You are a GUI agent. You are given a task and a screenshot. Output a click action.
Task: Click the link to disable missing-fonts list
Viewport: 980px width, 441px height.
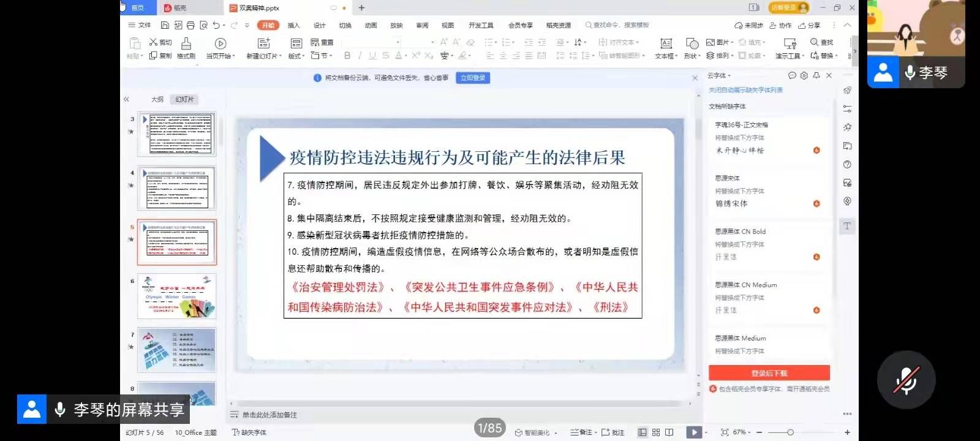point(745,90)
